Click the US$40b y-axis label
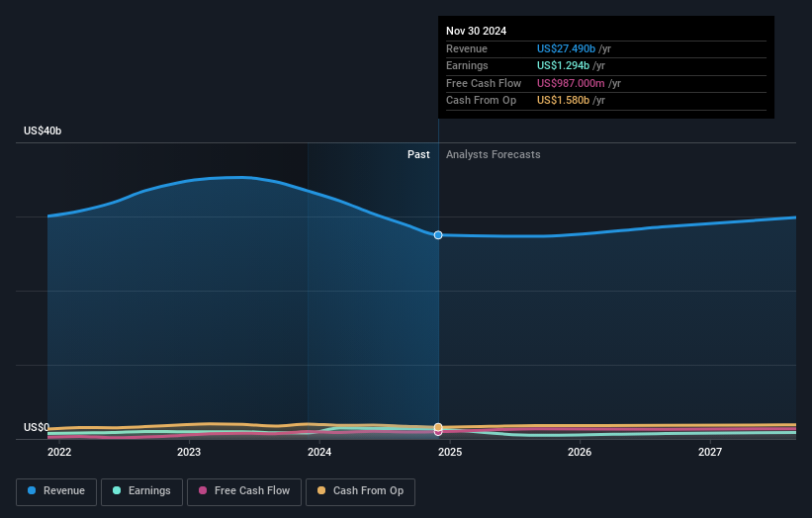This screenshot has height=518, width=812. click(43, 130)
